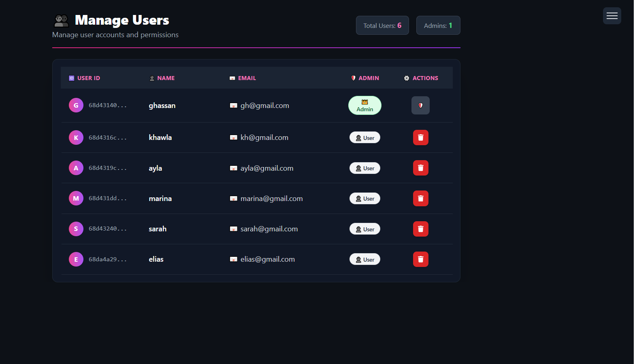Click the envelope icon beside gh@gmail.com
The height and width of the screenshot is (364, 635).
click(234, 106)
